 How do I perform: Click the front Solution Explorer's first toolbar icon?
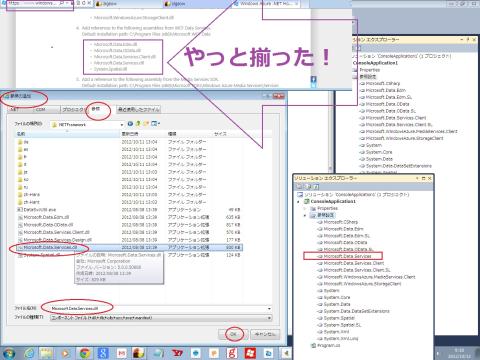(x=299, y=187)
